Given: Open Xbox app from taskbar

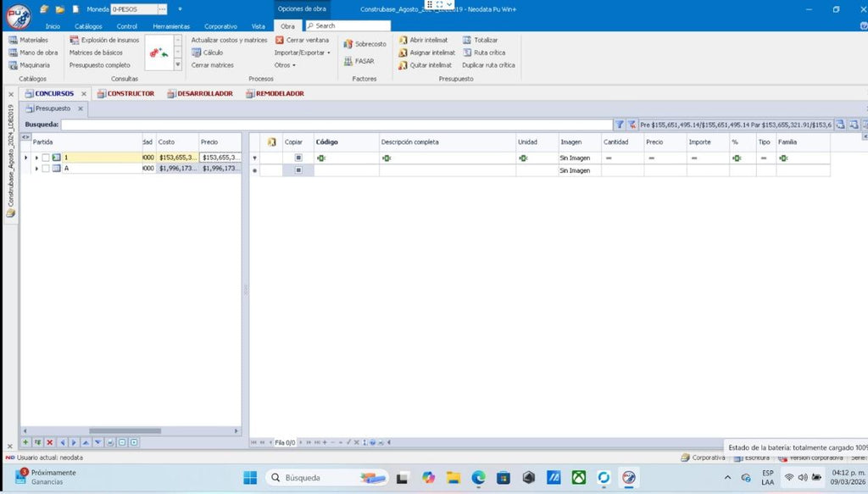Looking at the screenshot, I should (x=578, y=477).
